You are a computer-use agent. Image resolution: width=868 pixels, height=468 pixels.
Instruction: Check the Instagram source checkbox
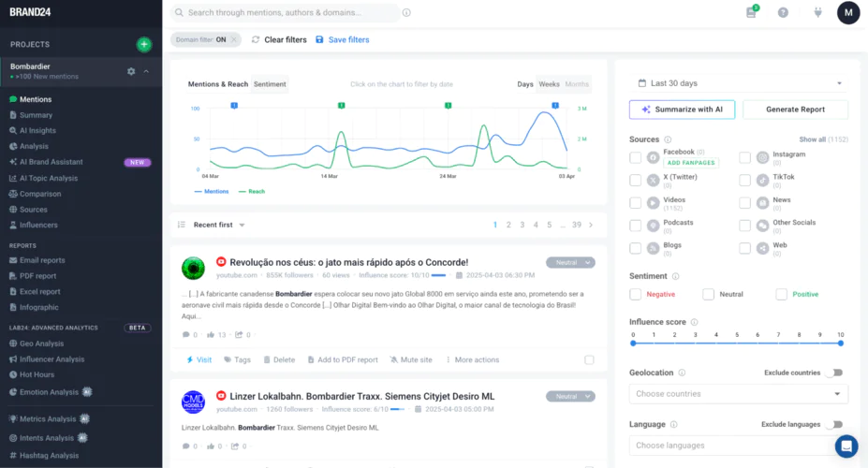coord(745,157)
